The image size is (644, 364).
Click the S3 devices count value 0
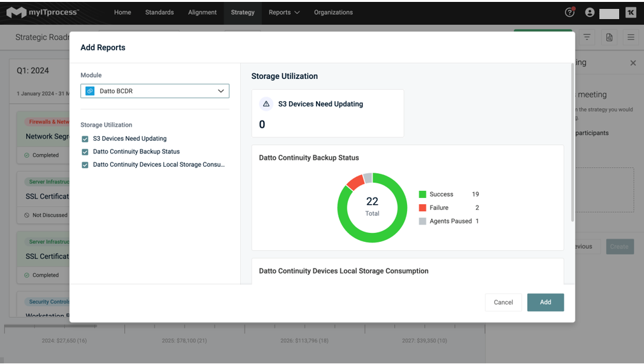tap(262, 124)
